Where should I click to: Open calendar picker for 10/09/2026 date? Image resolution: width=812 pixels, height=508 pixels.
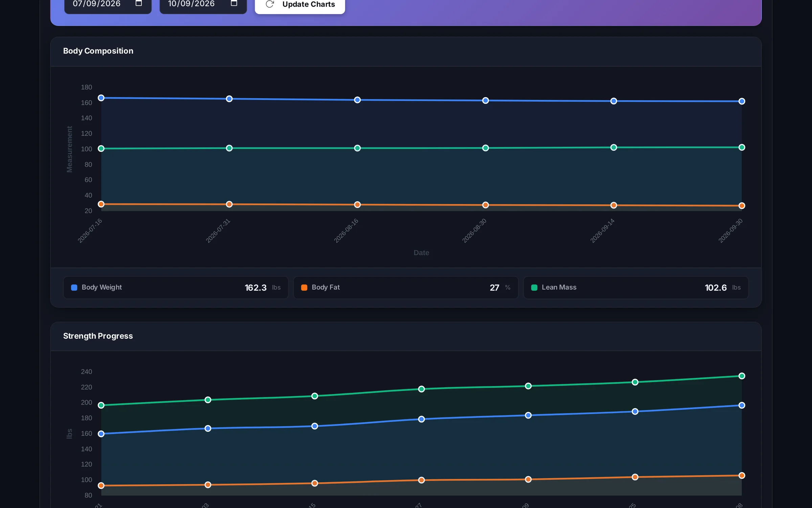tap(234, 3)
